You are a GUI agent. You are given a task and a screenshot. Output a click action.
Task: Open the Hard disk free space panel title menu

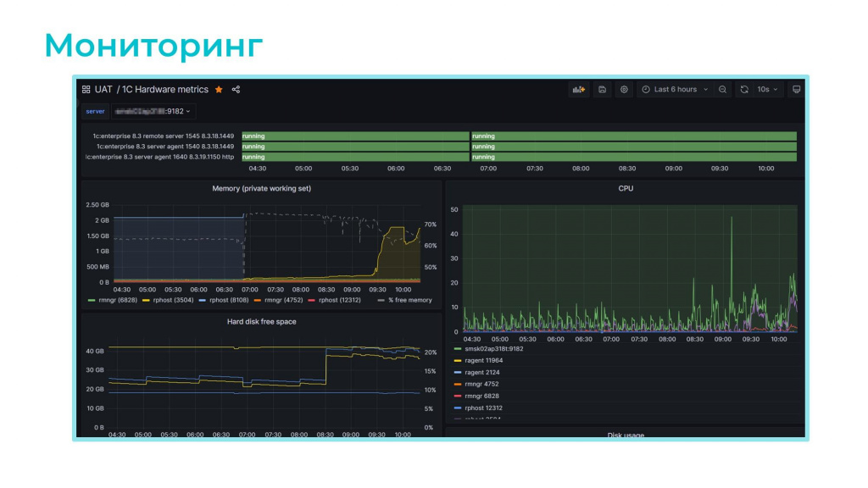click(261, 321)
